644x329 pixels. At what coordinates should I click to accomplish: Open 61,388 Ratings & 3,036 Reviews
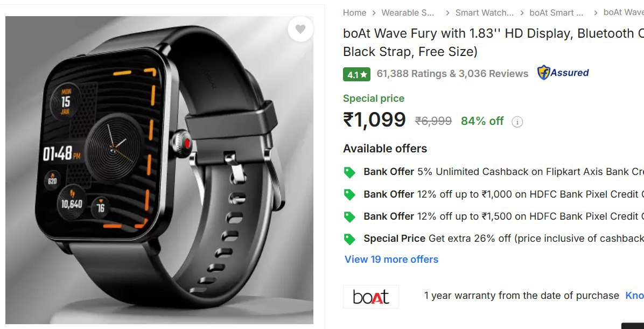pyautogui.click(x=452, y=74)
